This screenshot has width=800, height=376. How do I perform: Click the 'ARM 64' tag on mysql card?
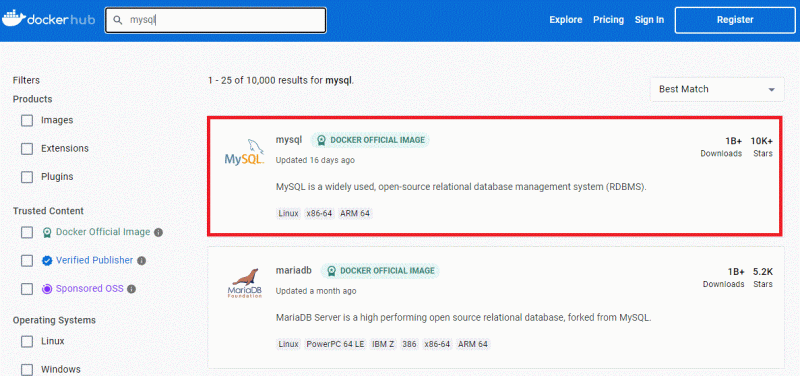(355, 213)
